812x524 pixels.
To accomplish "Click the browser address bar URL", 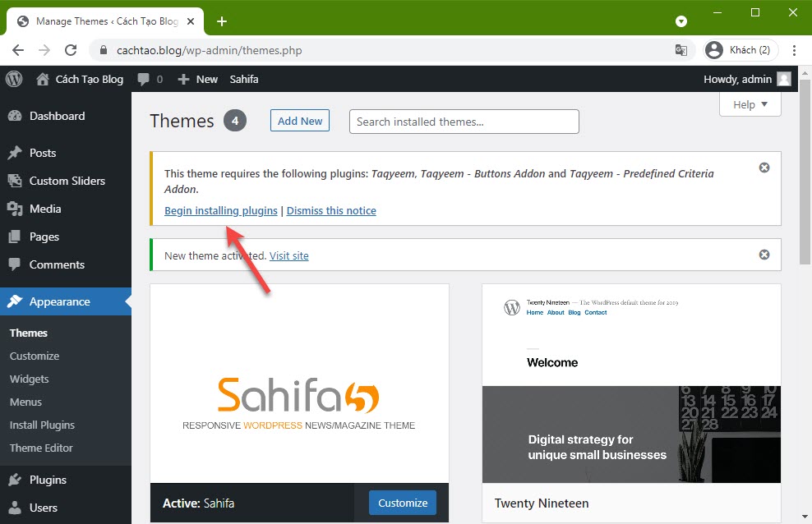I will pos(210,50).
